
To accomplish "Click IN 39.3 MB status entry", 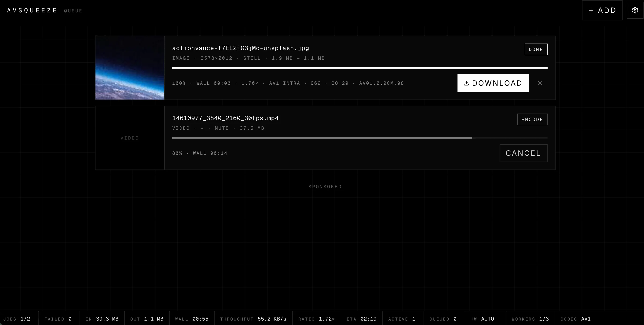I will click(102, 319).
